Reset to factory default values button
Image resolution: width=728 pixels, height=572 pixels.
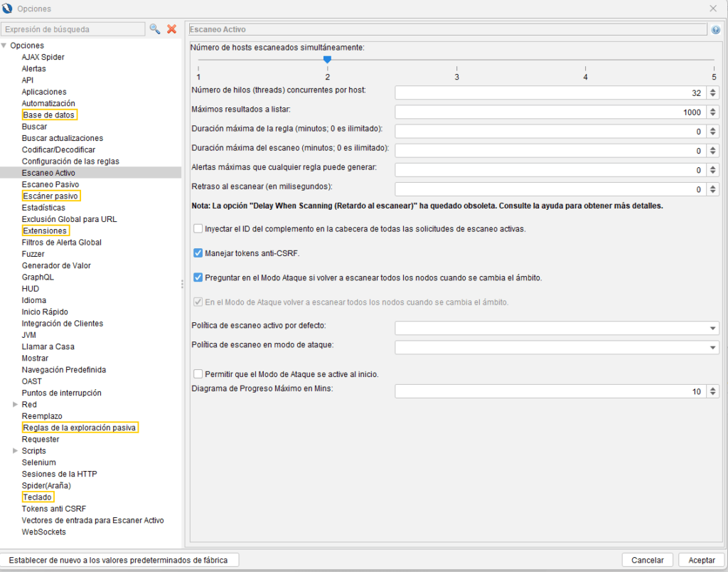[119, 560]
